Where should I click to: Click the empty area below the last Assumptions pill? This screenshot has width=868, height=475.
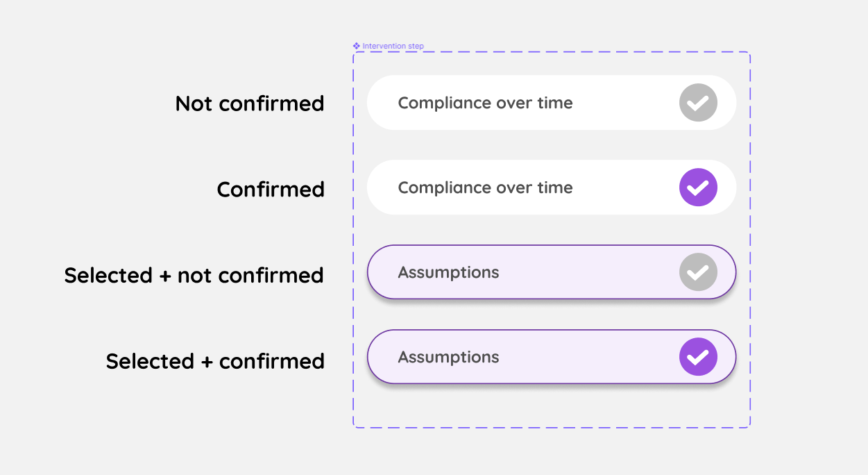coord(551,406)
